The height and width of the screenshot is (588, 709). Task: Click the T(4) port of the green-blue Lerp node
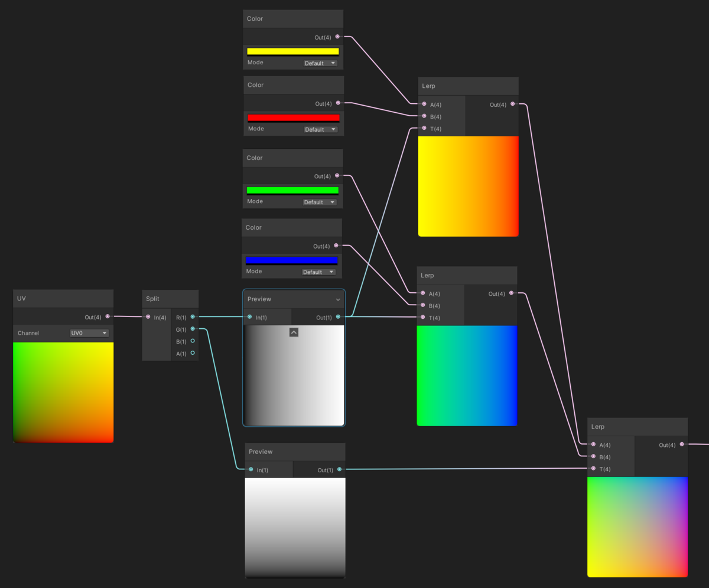coord(423,317)
